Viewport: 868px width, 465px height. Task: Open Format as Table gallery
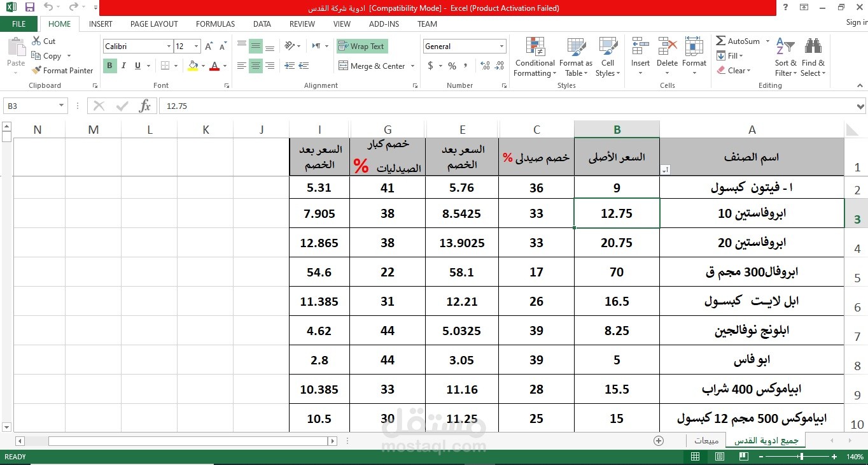[x=575, y=57]
